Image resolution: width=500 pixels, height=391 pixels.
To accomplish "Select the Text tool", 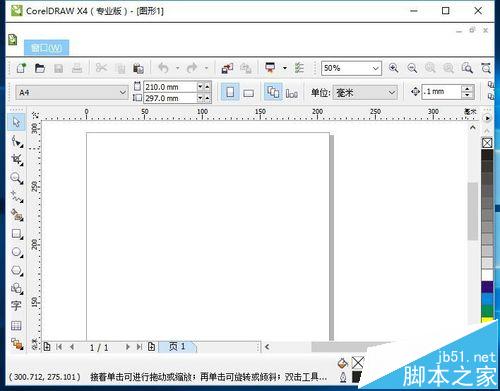I will (16, 306).
